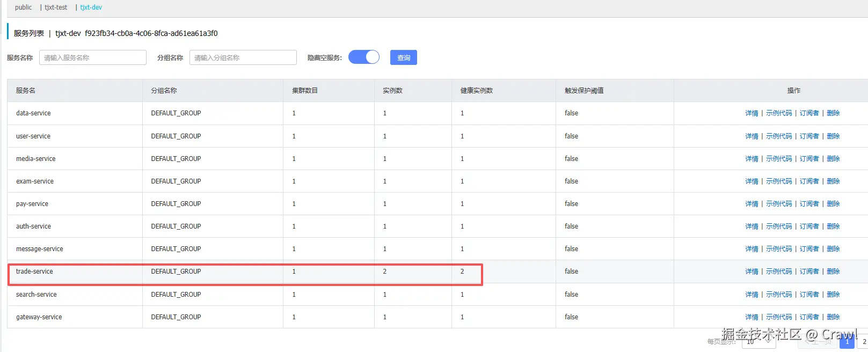View 订阅者 for exam-service
This screenshot has width=868, height=352.
point(809,181)
